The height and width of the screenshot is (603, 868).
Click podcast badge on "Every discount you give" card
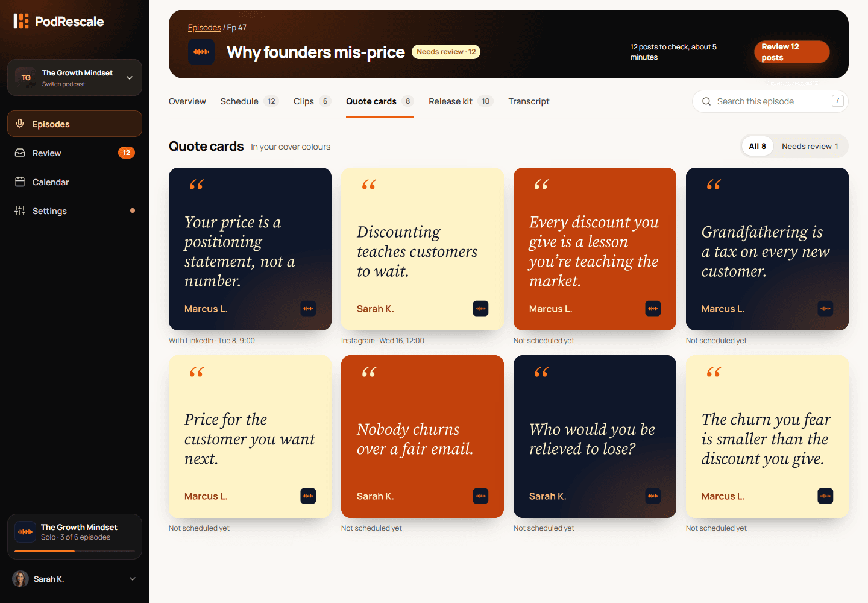[x=653, y=309]
